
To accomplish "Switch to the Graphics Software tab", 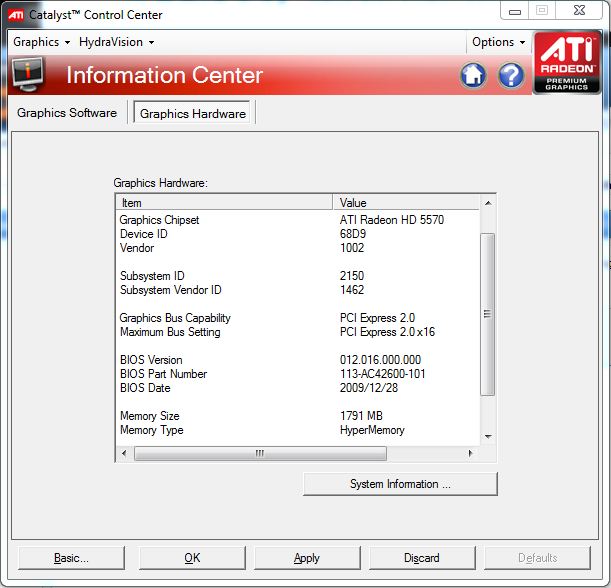I will [67, 113].
